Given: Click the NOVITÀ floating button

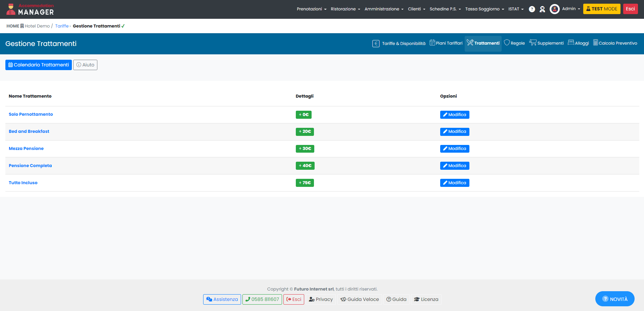Looking at the screenshot, I should click(614, 299).
